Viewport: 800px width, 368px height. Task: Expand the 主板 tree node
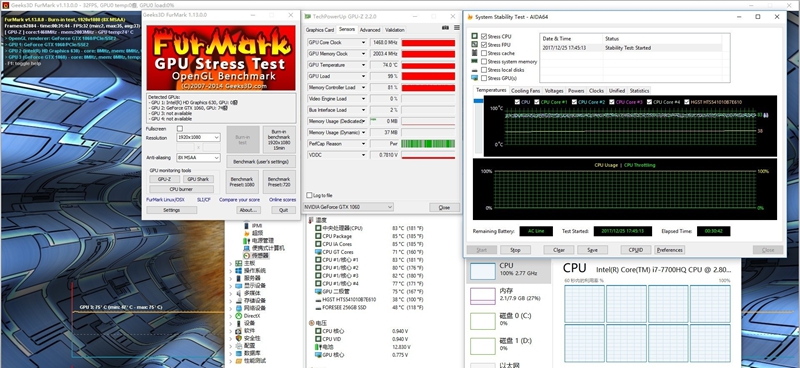[231, 263]
